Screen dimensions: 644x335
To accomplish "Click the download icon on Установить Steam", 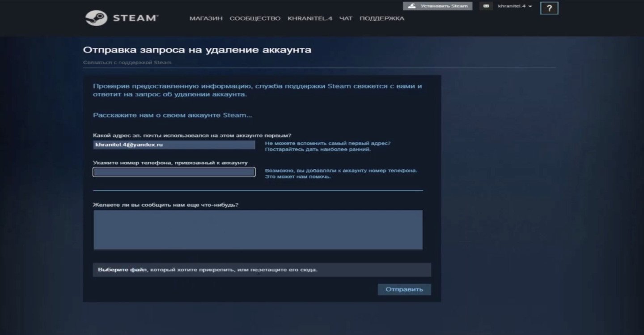I will (412, 6).
